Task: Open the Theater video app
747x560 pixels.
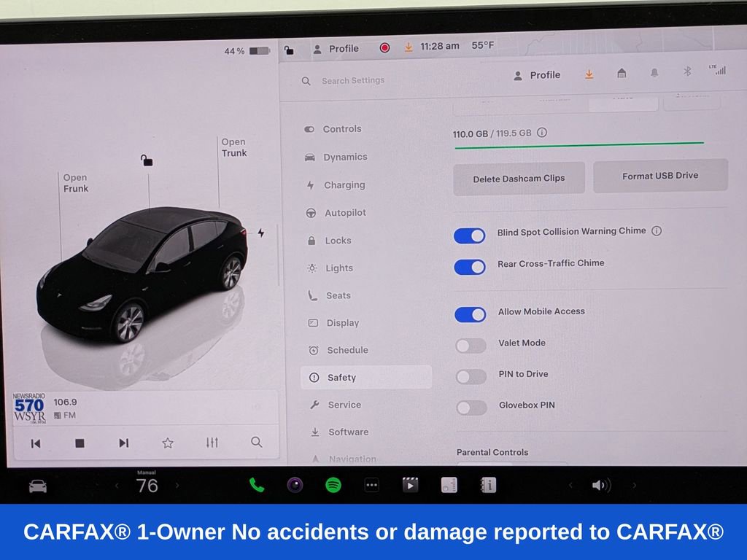Action: pos(410,485)
